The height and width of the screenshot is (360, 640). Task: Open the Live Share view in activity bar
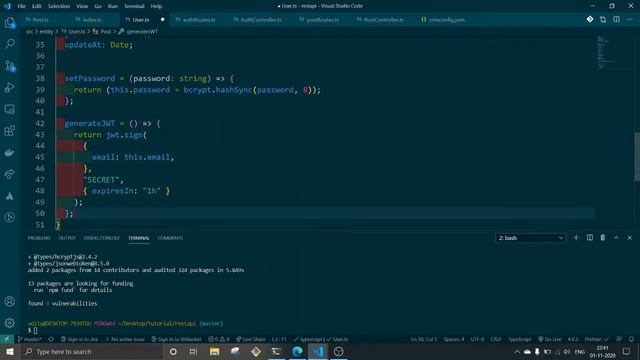pos(9,174)
